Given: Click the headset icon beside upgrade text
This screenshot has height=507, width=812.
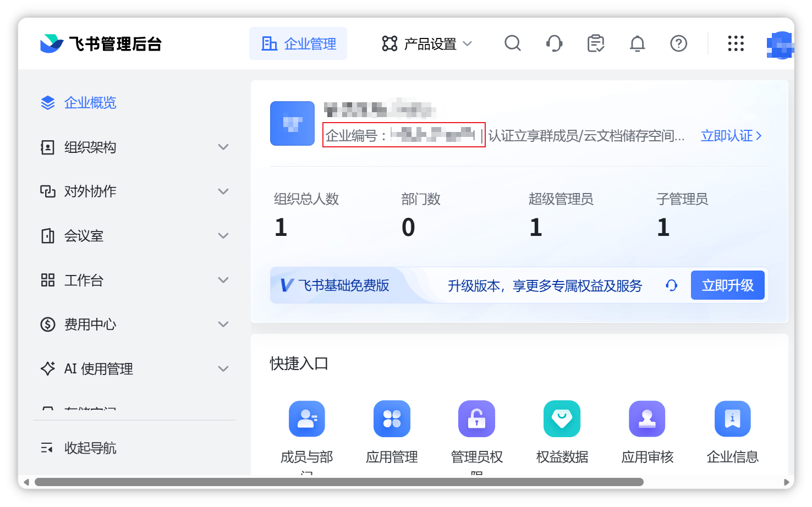Looking at the screenshot, I should pos(671,285).
